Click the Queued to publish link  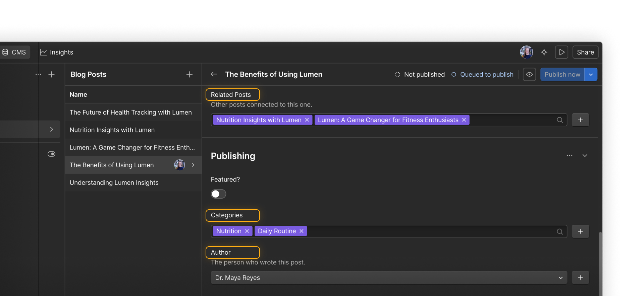point(482,75)
